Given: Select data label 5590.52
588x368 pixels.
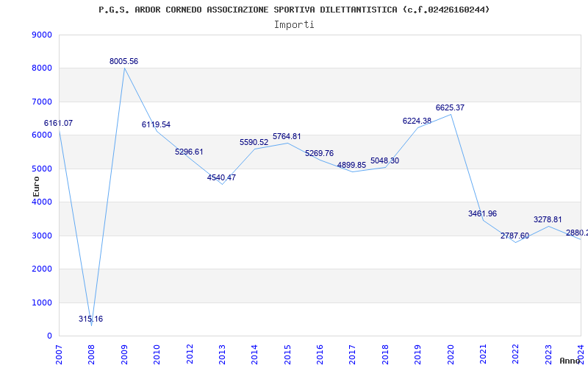Looking at the screenshot, I should tap(254, 143).
